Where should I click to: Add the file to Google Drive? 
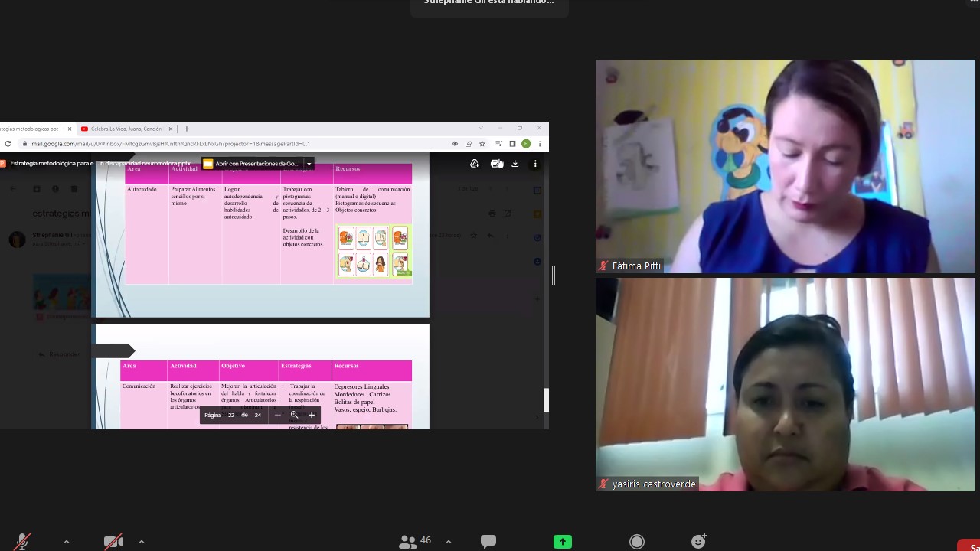click(x=475, y=164)
